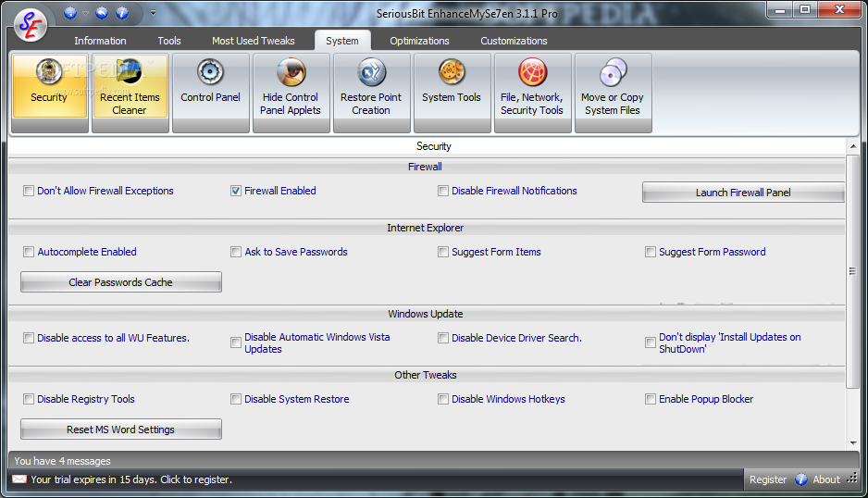
Task: Check Disable access to all WU Features
Action: (29, 338)
